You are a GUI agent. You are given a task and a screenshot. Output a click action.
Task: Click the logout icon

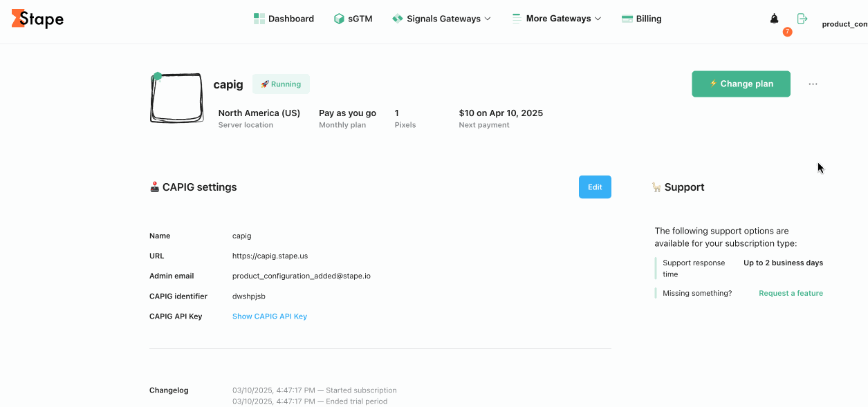802,19
